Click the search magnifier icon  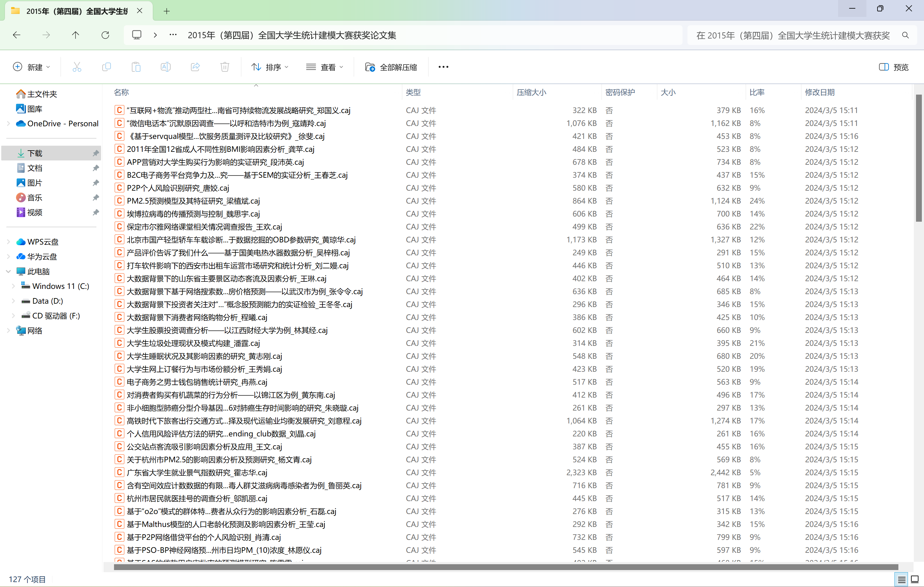pos(905,35)
